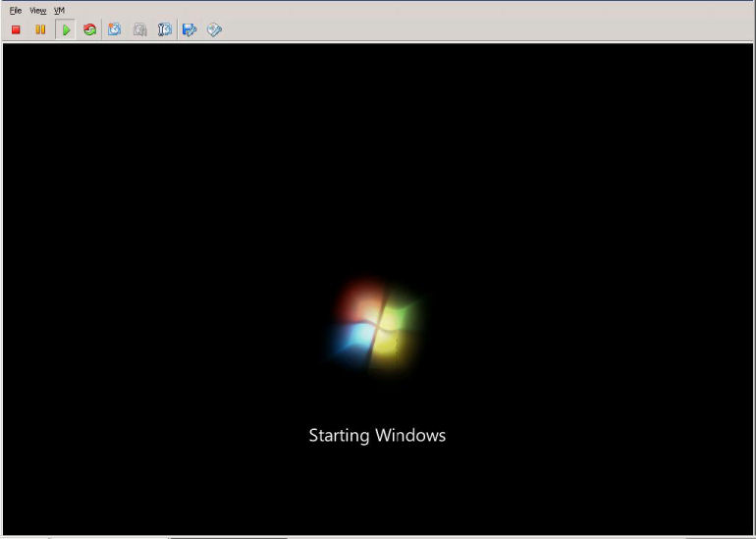Click the "Starting Windows" text

pos(377,435)
